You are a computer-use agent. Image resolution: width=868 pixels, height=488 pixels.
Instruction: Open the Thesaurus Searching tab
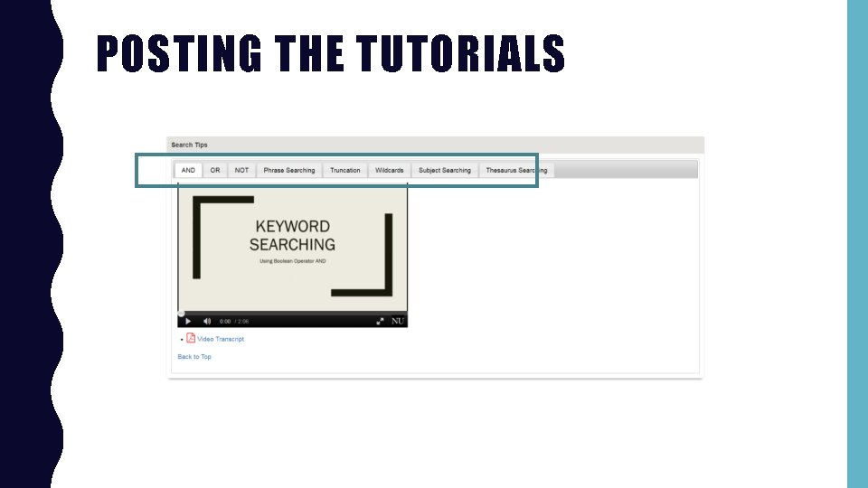tap(516, 171)
